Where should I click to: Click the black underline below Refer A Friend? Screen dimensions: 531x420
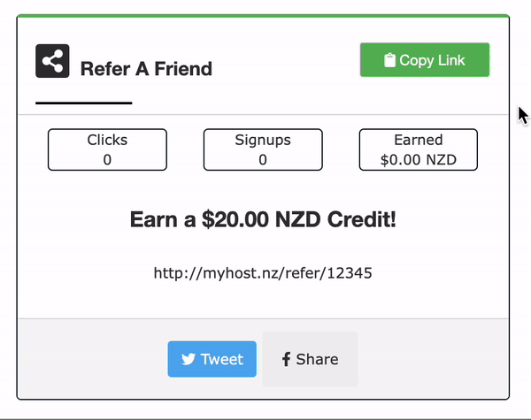(x=84, y=103)
